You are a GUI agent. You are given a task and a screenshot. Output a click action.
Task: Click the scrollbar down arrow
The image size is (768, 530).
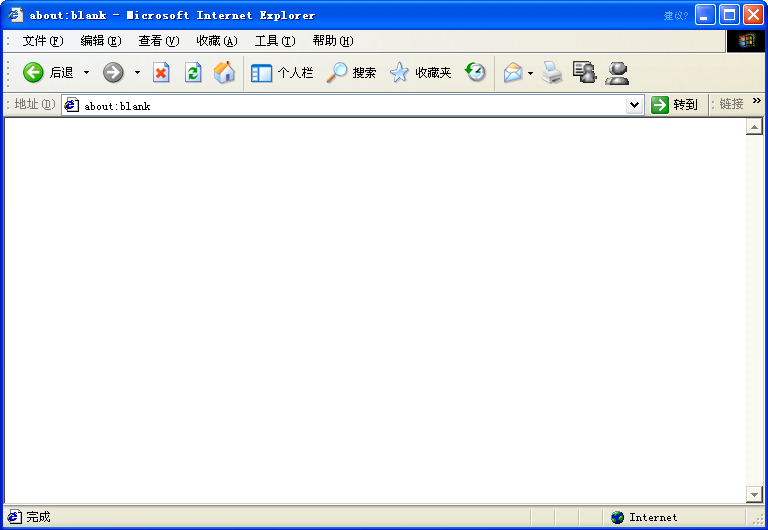pyautogui.click(x=754, y=494)
